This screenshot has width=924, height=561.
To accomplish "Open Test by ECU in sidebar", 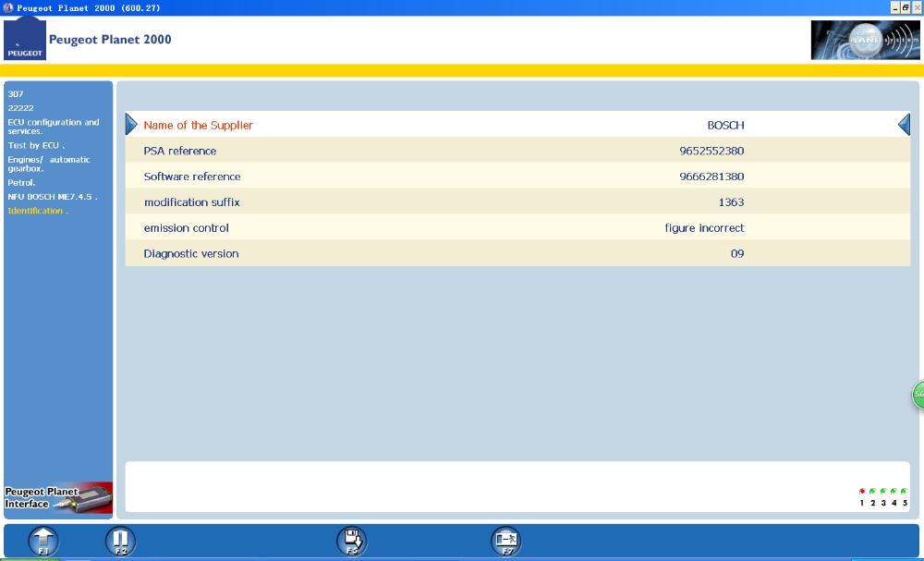I will click(36, 145).
